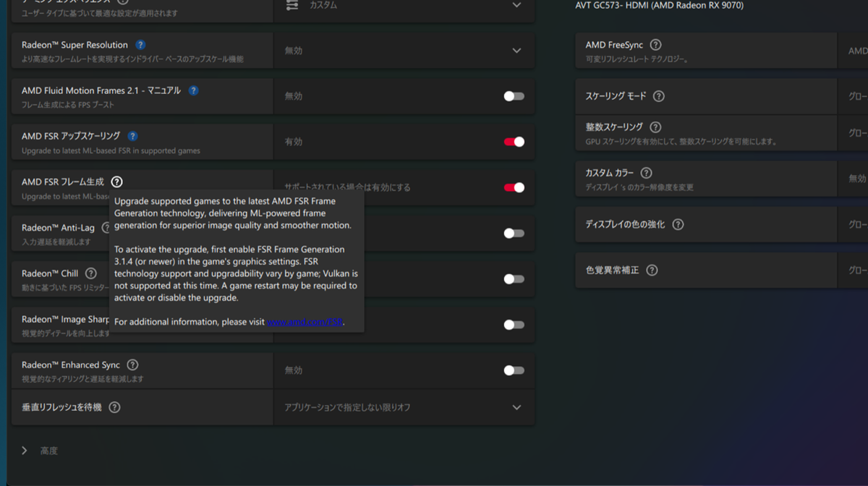The height and width of the screenshot is (486, 868).
Task: Click the Radeon Chill label
Action: click(x=50, y=273)
